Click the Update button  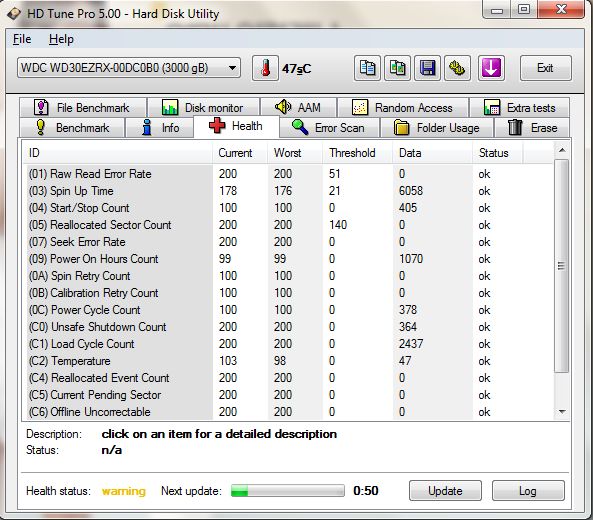(x=445, y=491)
